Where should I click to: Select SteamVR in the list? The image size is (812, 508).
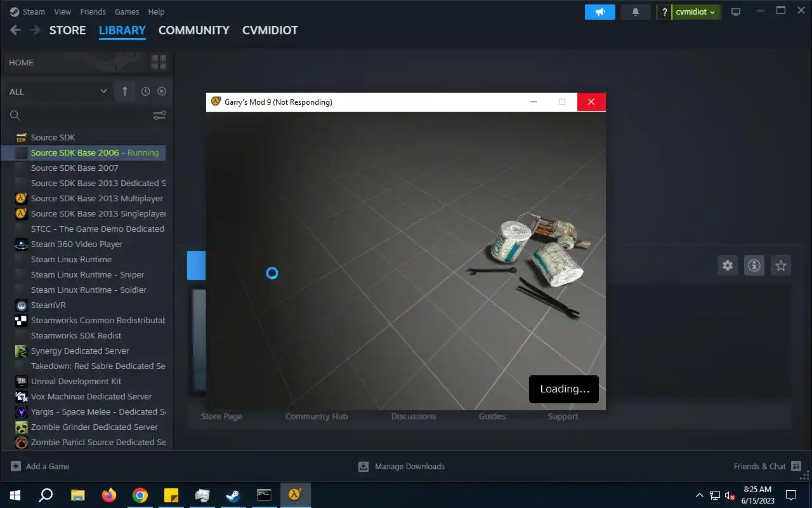83,305
